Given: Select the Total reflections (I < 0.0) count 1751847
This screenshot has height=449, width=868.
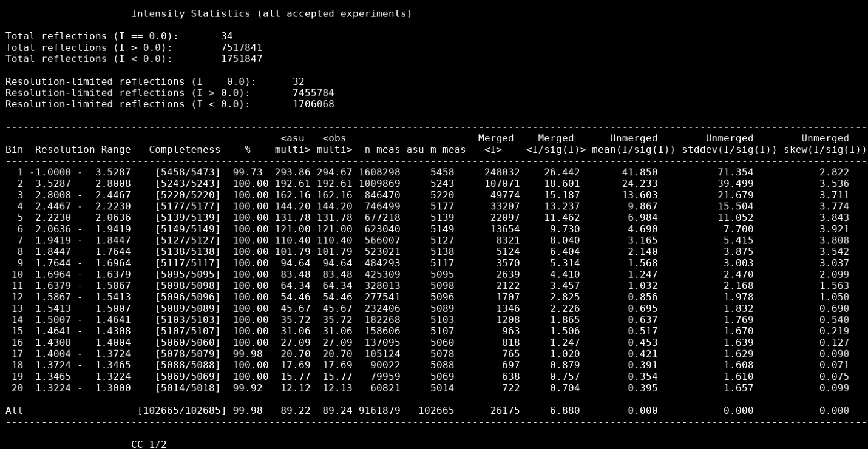Looking at the screenshot, I should coord(242,59).
